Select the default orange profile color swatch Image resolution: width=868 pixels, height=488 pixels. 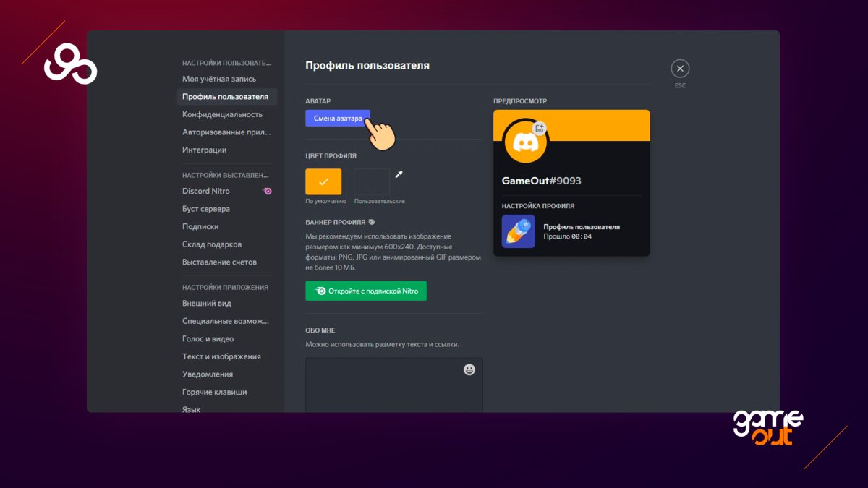click(323, 181)
